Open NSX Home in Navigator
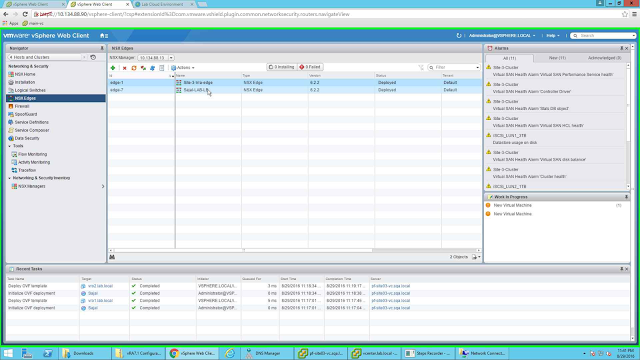This screenshot has width=640, height=360. pyautogui.click(x=25, y=74)
